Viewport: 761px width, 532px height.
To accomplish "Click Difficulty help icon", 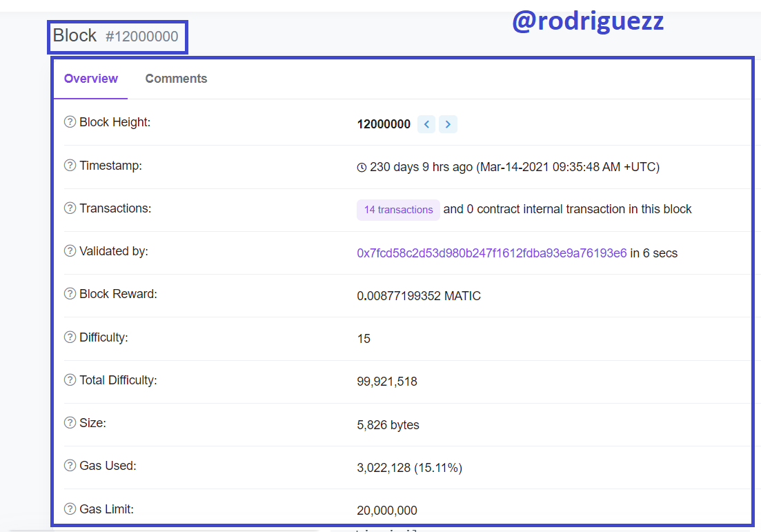I will pyautogui.click(x=70, y=337).
